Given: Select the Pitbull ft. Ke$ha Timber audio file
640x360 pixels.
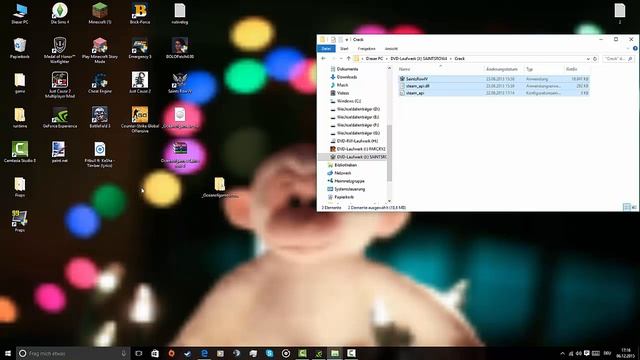Looking at the screenshot, I should pos(100,154).
